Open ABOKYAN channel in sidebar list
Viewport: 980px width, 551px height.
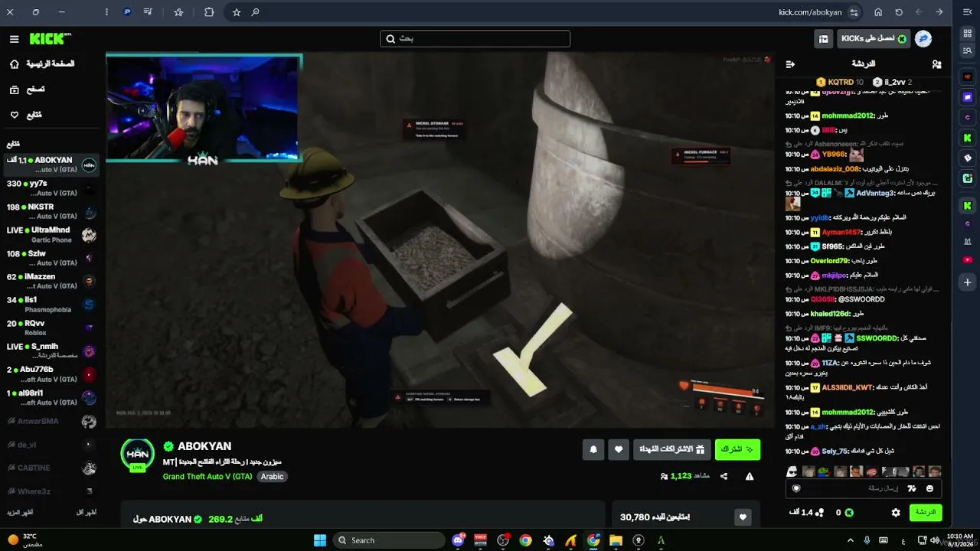pyautogui.click(x=52, y=165)
